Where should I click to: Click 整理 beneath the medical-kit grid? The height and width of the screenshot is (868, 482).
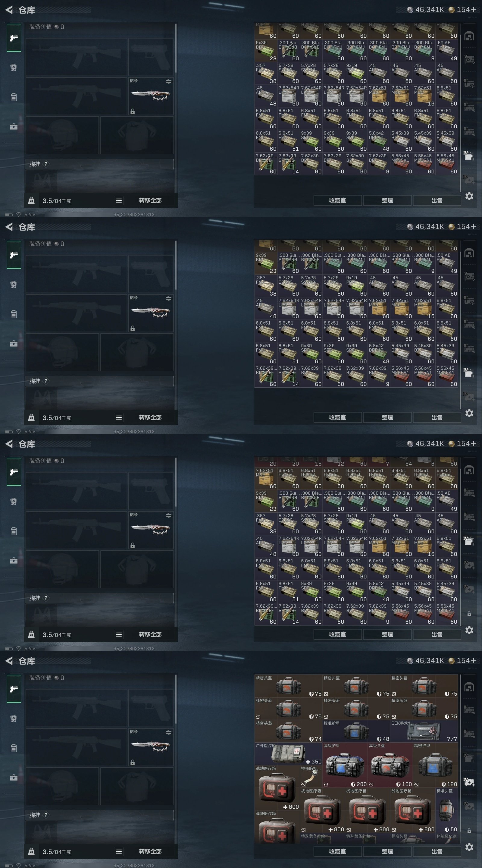click(x=387, y=851)
